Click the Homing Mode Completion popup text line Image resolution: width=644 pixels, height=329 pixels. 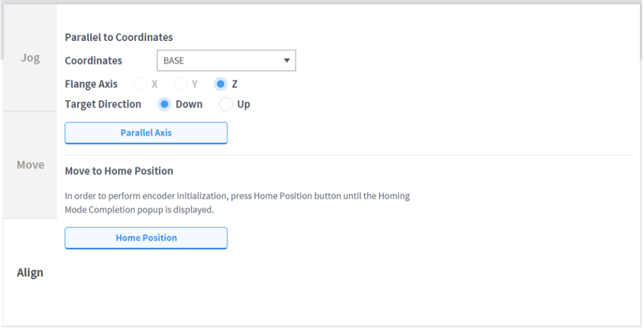(x=139, y=210)
